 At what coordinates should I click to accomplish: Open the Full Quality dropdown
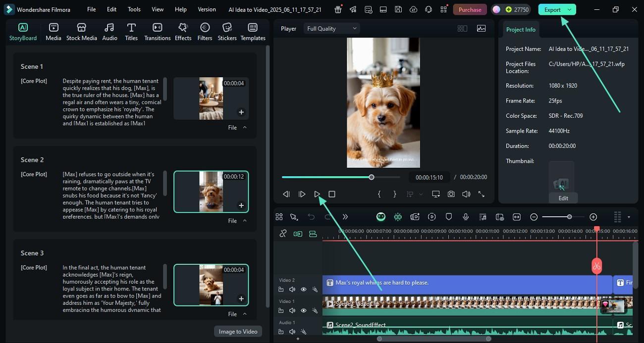pyautogui.click(x=331, y=29)
